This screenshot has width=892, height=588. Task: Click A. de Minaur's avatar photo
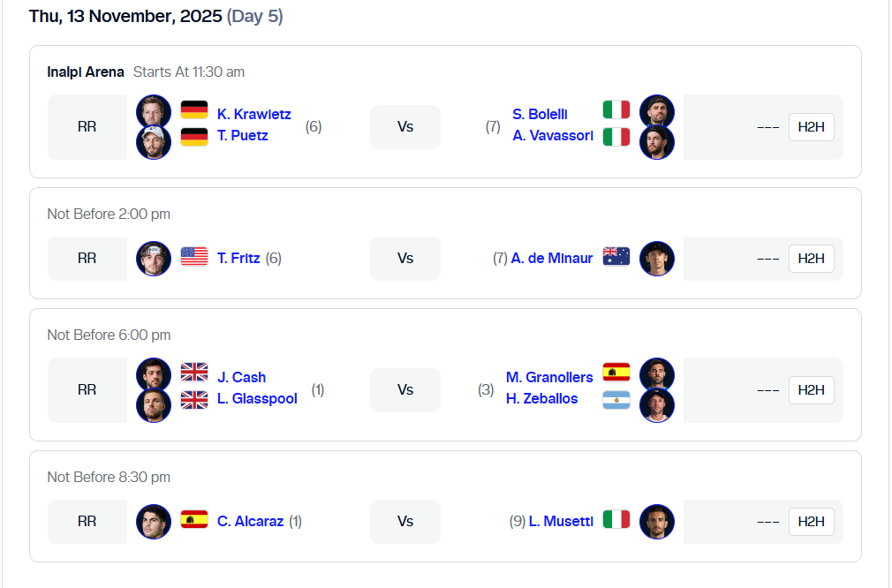[x=657, y=259]
